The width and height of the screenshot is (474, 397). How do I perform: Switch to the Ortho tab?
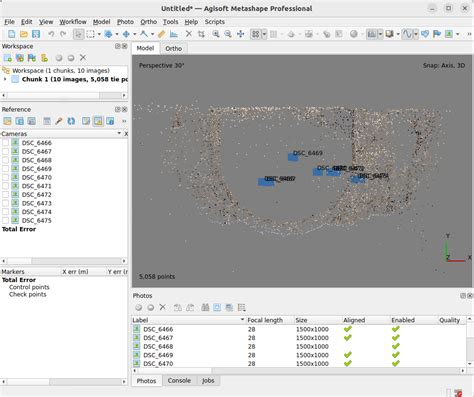click(x=173, y=48)
